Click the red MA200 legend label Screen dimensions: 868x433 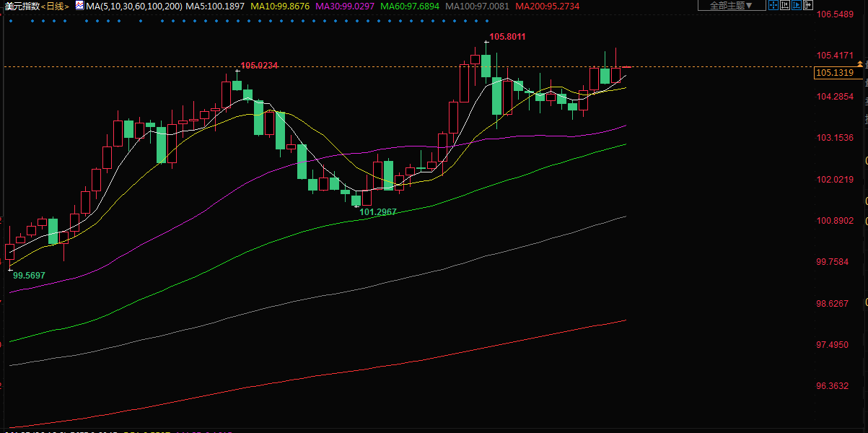tap(549, 6)
